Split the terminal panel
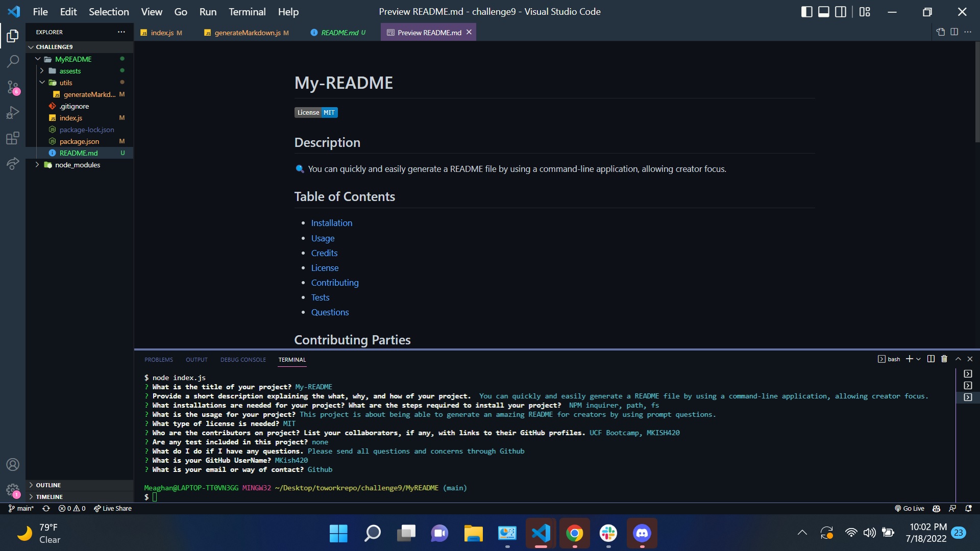 [x=931, y=359]
